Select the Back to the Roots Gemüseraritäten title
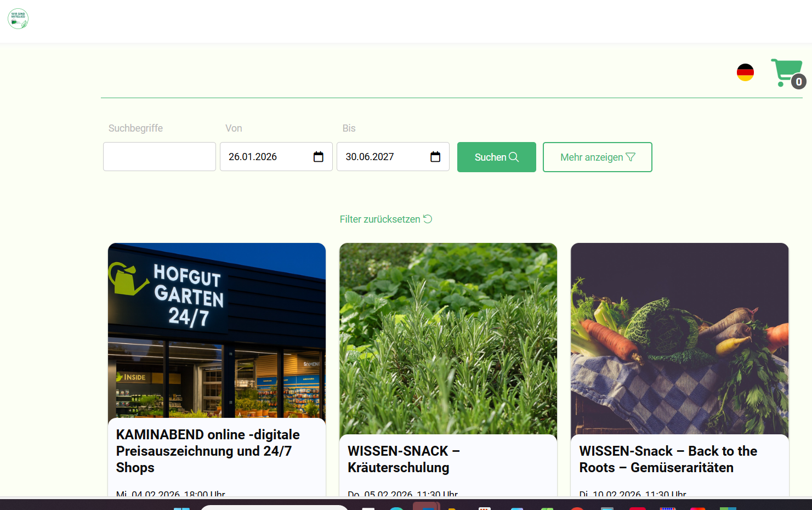The width and height of the screenshot is (812, 510). (x=668, y=459)
